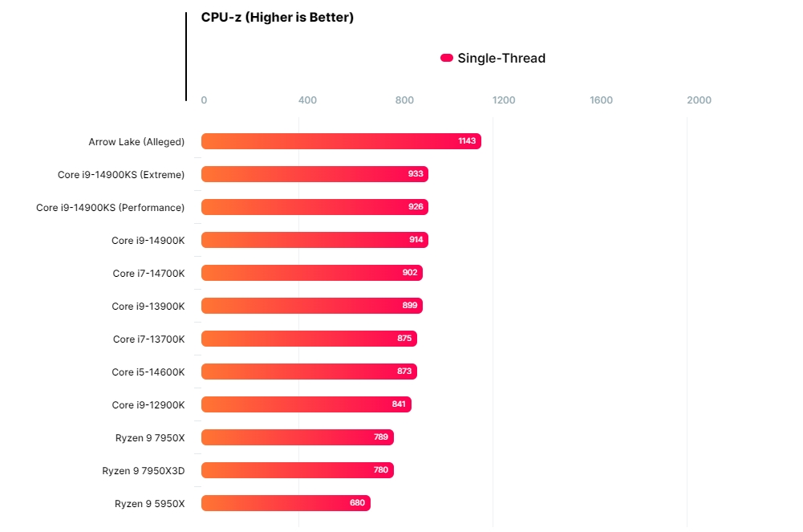Click the 1143 value label
The width and height of the screenshot is (803, 532).
click(x=467, y=141)
